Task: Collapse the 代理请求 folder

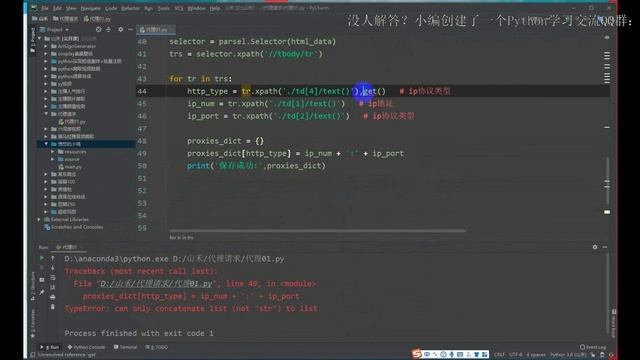Action: [x=46, y=114]
